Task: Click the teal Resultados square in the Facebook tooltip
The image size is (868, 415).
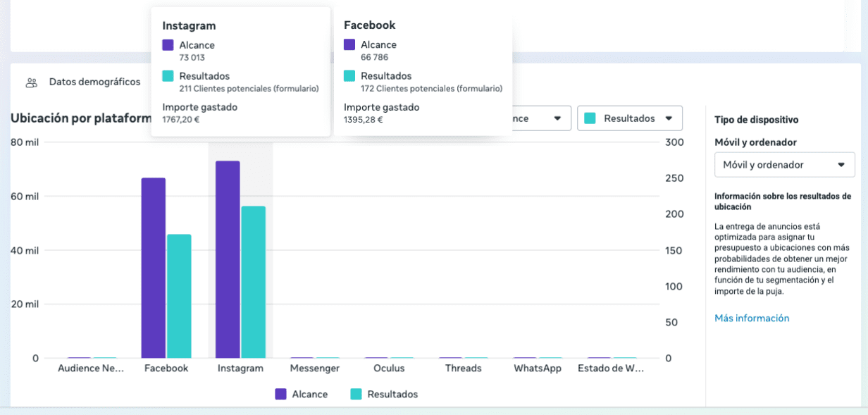Action: [349, 76]
